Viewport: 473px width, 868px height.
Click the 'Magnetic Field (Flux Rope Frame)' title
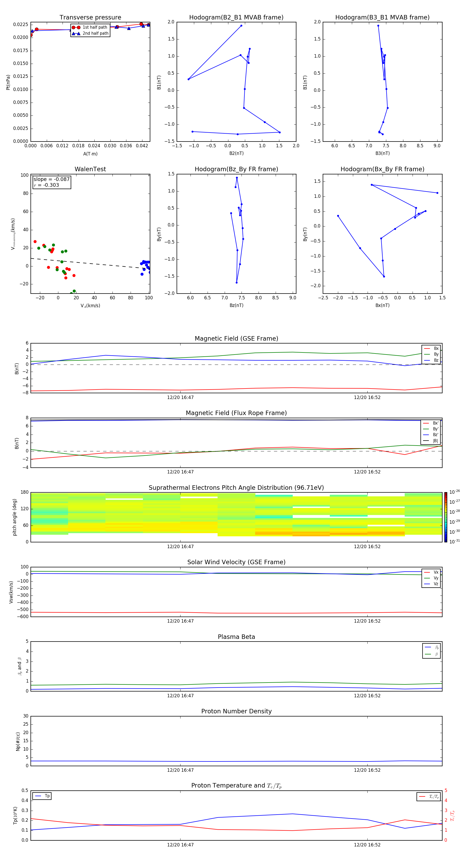(x=236, y=413)
